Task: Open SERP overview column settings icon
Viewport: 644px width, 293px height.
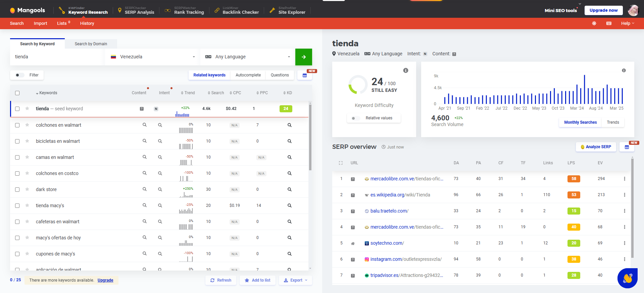Action: 627,147
